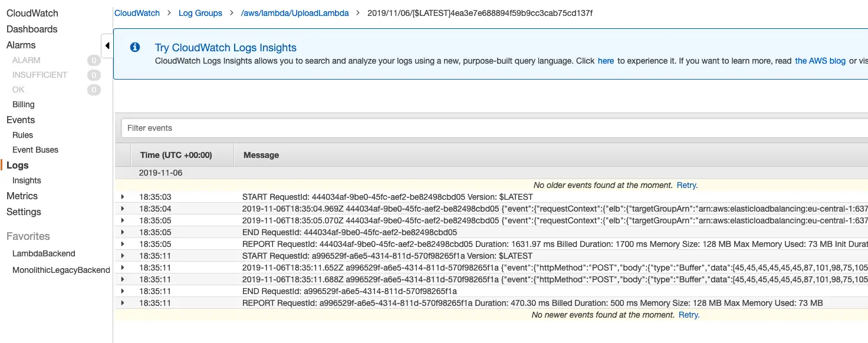Open the Logs Insights page
The height and width of the screenshot is (343, 868).
(26, 180)
